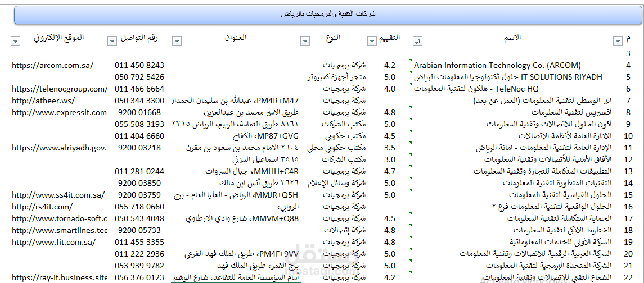Open the https://telenocgroup.com/ link
Screen dimensions: 644x283
point(59,89)
